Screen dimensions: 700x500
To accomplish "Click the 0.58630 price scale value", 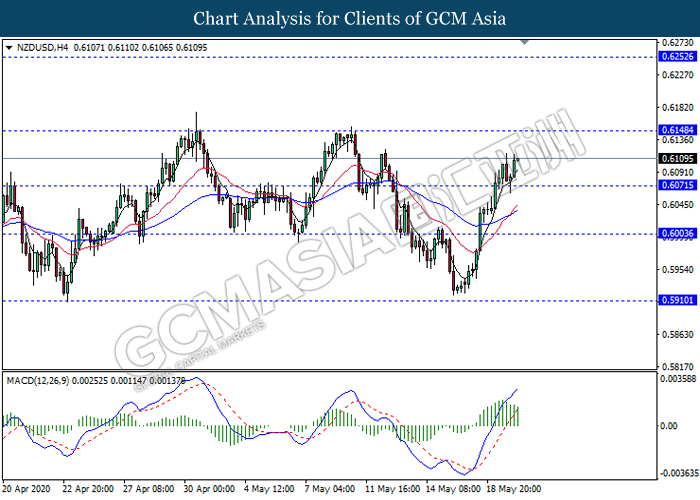I will (677, 334).
